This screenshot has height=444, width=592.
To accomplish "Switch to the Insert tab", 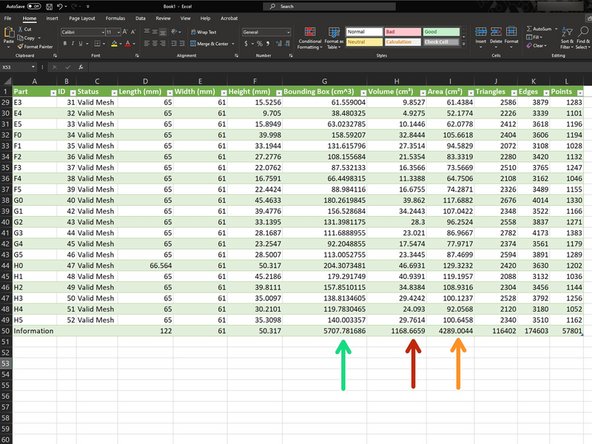I will (x=52, y=18).
